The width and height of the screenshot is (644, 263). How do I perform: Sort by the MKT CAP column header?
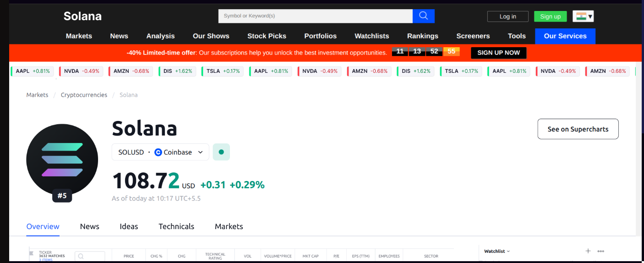[311, 256]
